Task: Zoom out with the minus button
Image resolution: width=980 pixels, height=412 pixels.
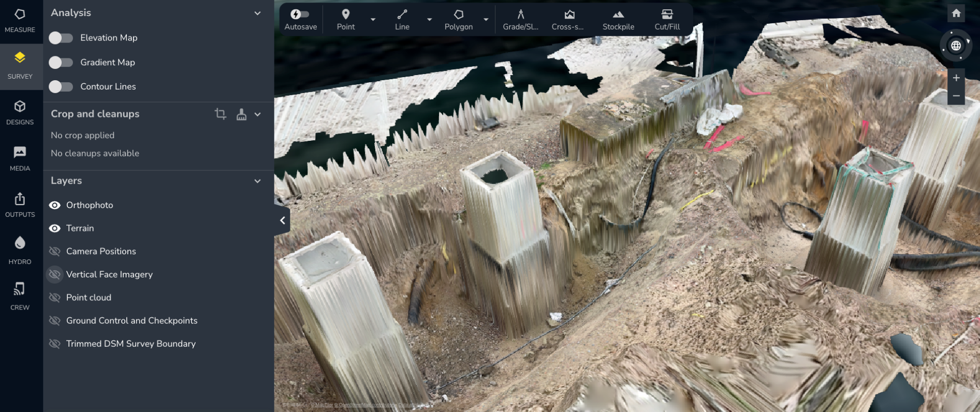Action: pos(956,96)
